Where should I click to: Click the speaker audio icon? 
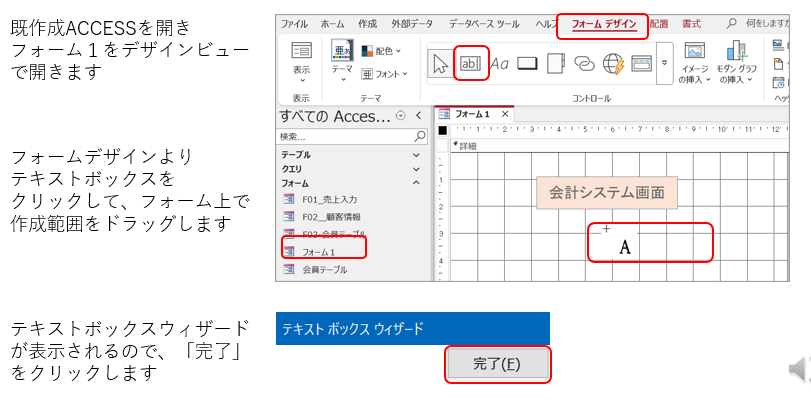click(799, 370)
